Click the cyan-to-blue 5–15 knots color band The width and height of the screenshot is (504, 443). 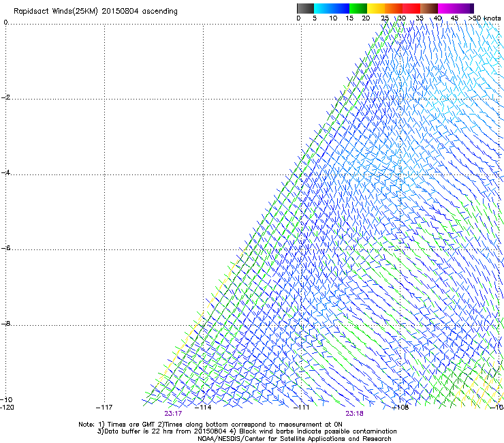(x=332, y=8)
